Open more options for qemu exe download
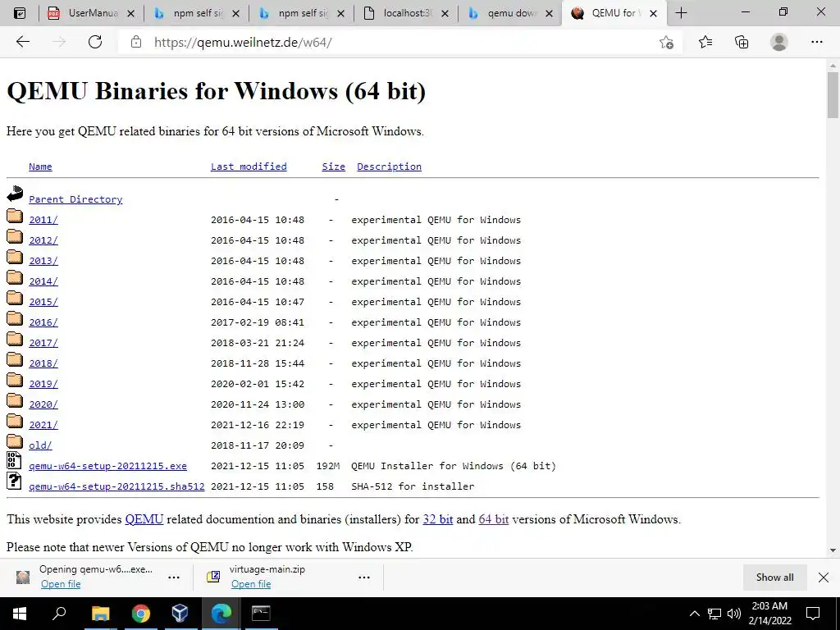This screenshot has width=840, height=630. click(x=174, y=577)
